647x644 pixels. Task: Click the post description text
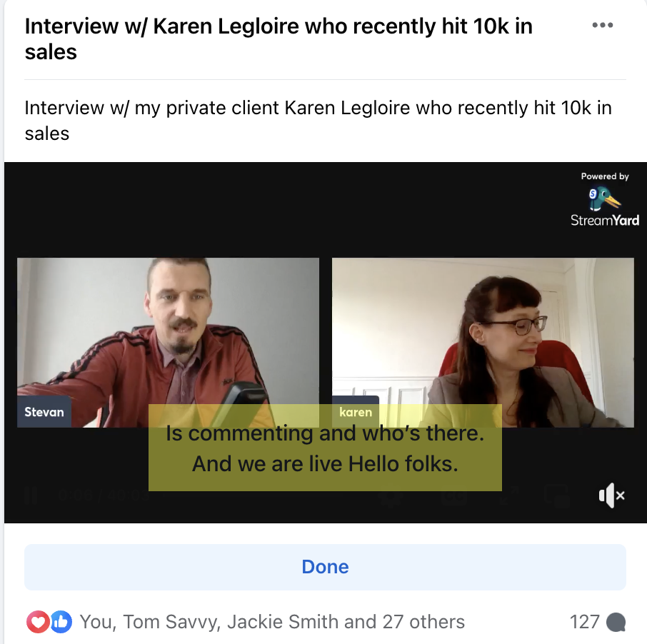coord(318,121)
